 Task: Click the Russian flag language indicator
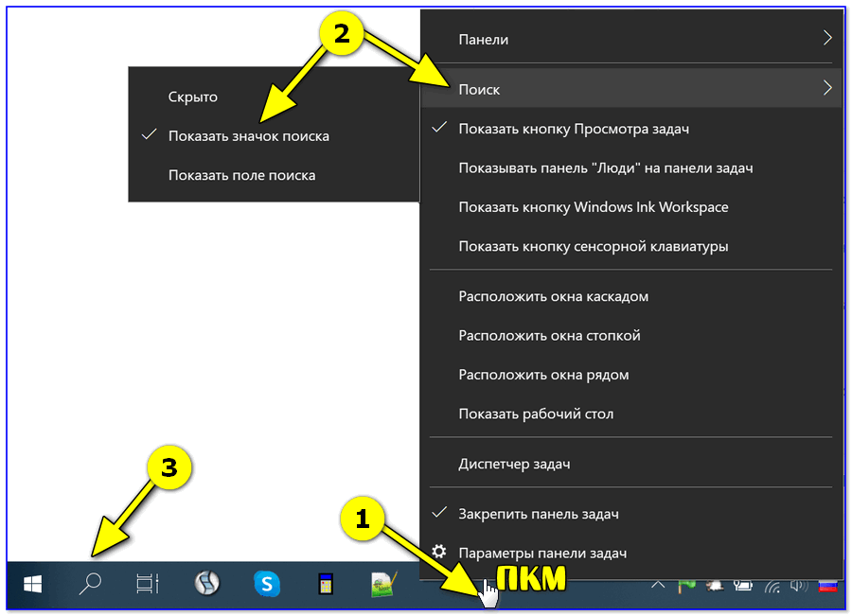tap(829, 587)
